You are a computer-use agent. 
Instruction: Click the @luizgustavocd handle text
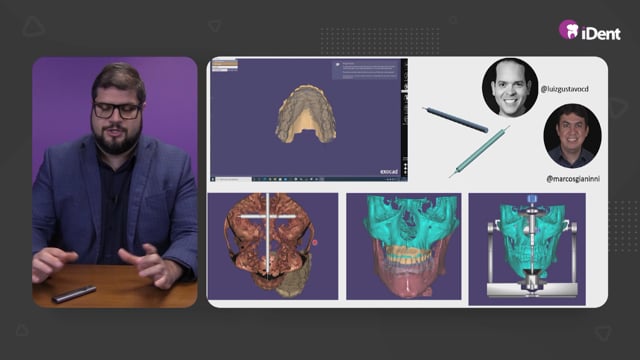click(564, 89)
